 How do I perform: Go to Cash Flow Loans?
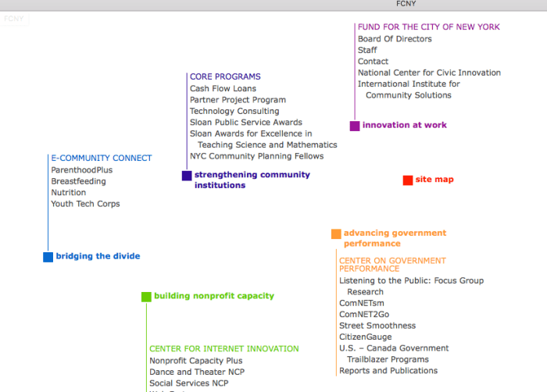point(223,89)
